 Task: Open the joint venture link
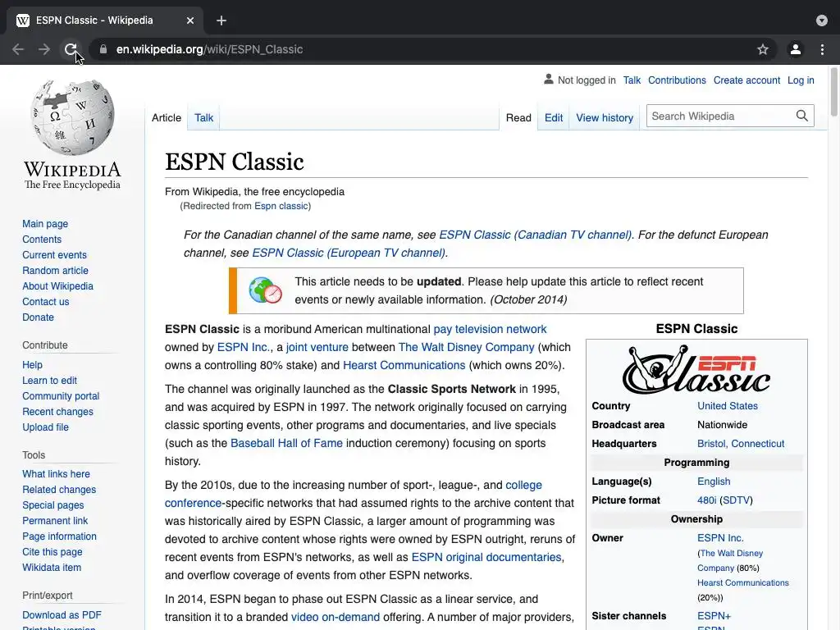[x=317, y=347]
